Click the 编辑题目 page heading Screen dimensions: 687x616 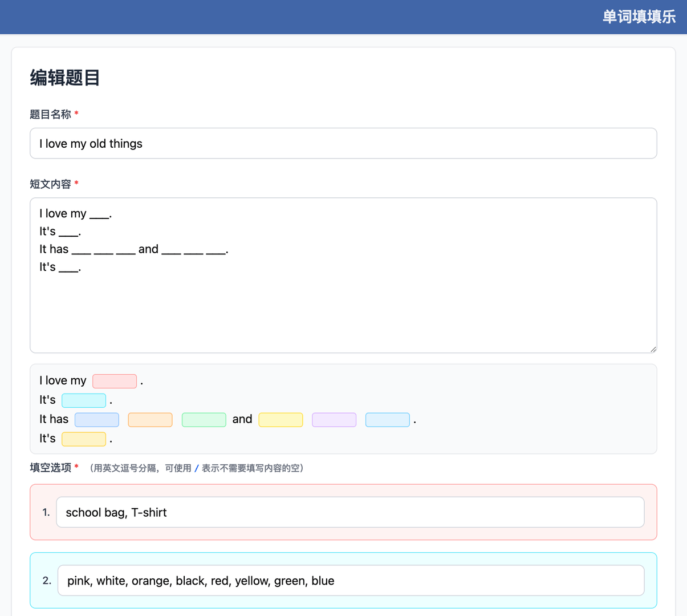click(65, 78)
